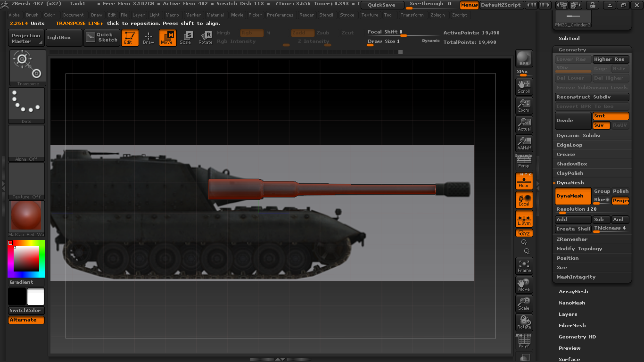The image size is (644, 362).
Task: Click the Create Shell button
Action: pyautogui.click(x=573, y=229)
